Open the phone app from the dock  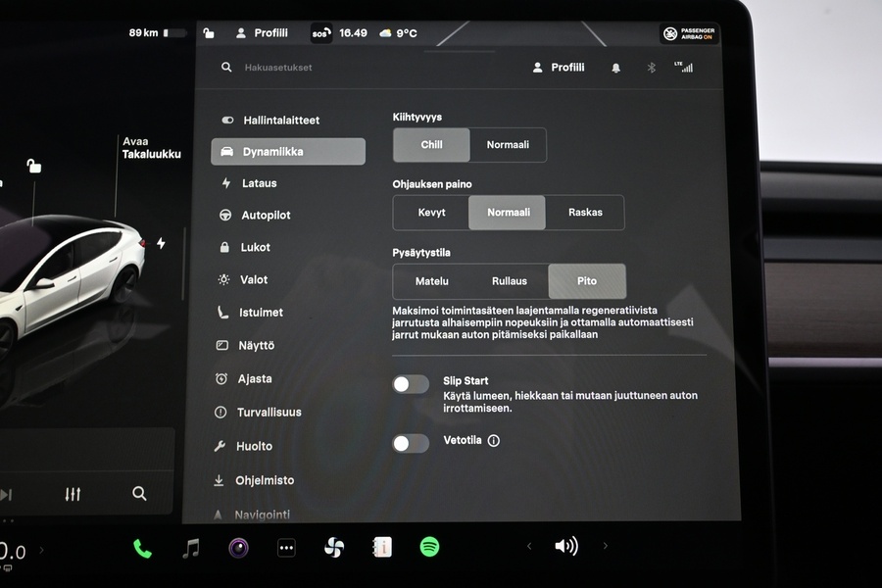coord(143,546)
